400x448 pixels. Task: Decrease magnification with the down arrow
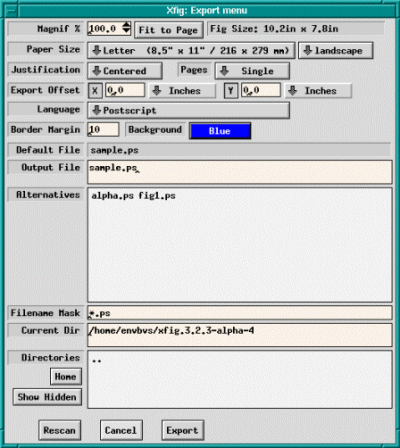pos(126,32)
